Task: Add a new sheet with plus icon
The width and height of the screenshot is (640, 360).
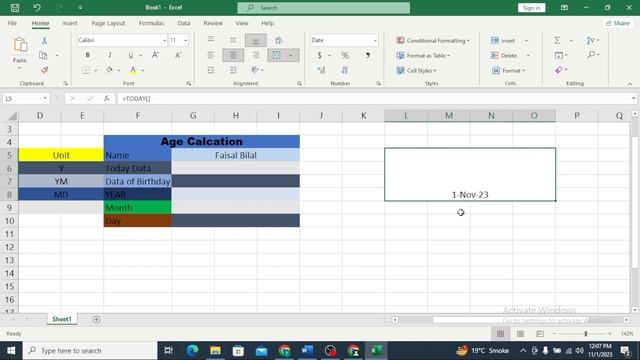Action: (x=96, y=319)
